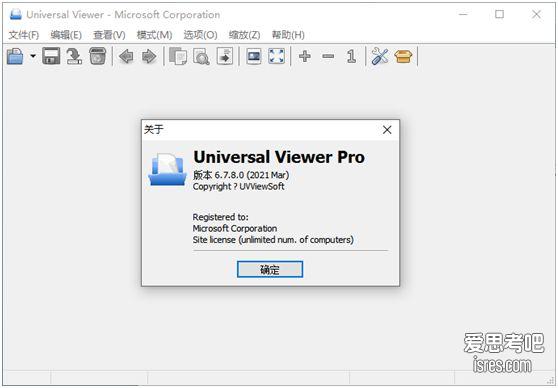Close the Universal Viewer main window
558x388 pixels.
536,14
